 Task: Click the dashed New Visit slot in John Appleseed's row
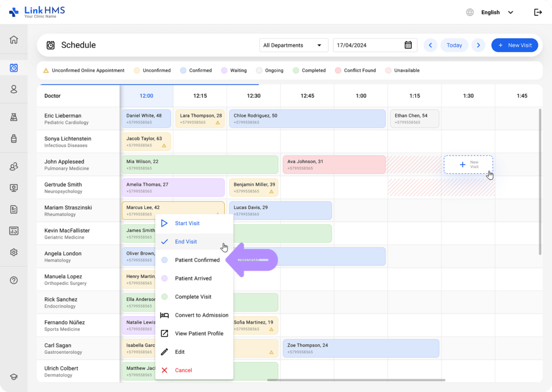[x=468, y=165]
